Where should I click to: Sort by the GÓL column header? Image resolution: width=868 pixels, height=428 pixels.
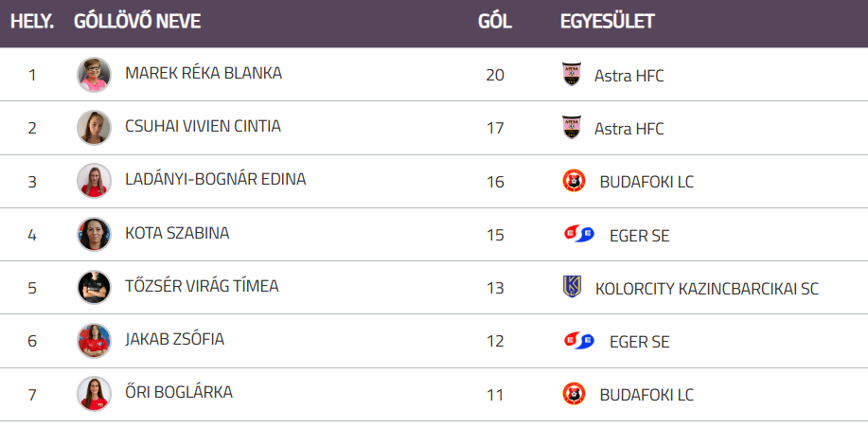click(495, 22)
